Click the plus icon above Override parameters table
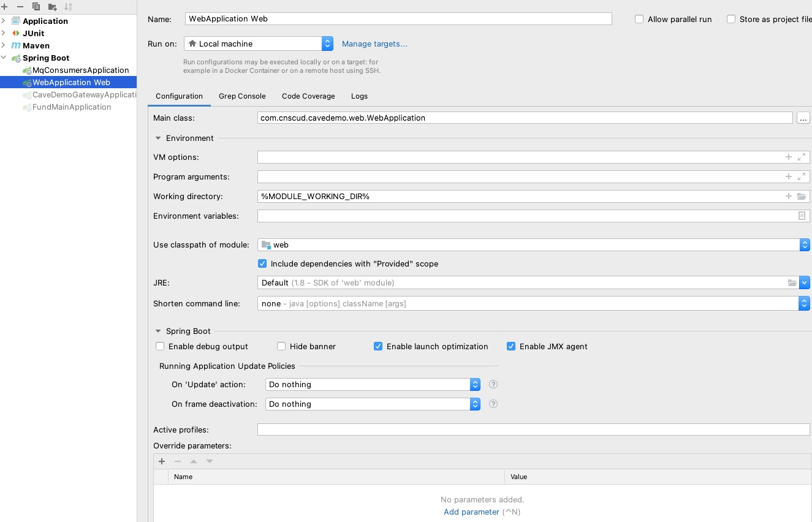 (x=162, y=461)
